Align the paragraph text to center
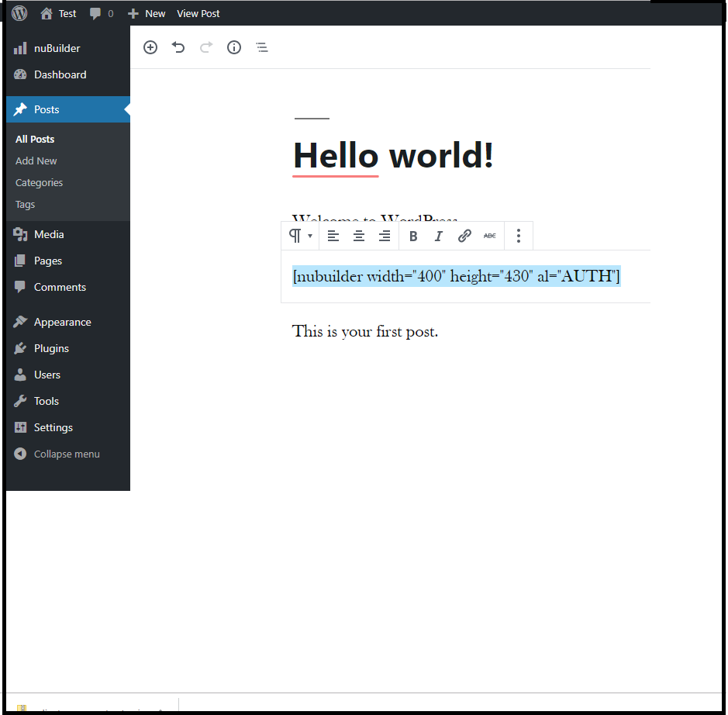Image resolution: width=728 pixels, height=715 pixels. coord(359,237)
